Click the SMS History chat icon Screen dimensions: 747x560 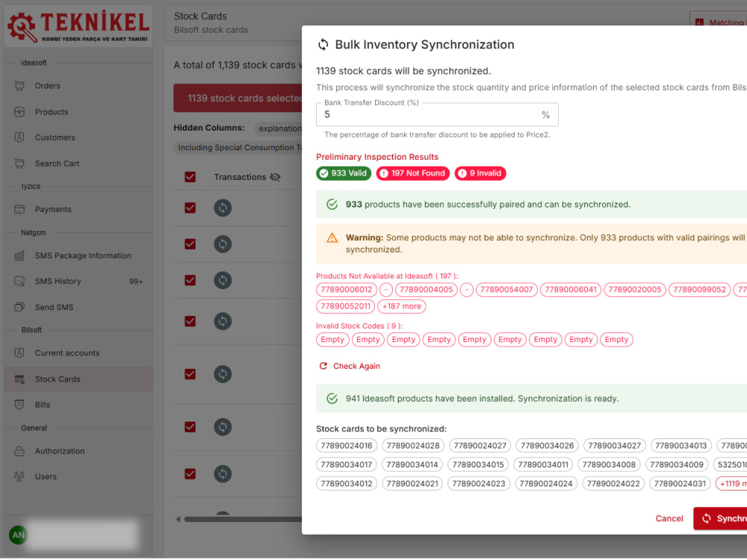tap(19, 281)
